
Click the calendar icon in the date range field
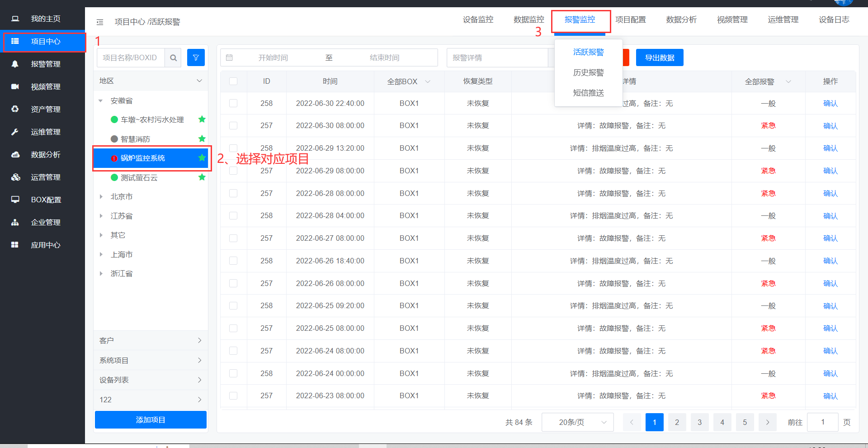pos(229,58)
